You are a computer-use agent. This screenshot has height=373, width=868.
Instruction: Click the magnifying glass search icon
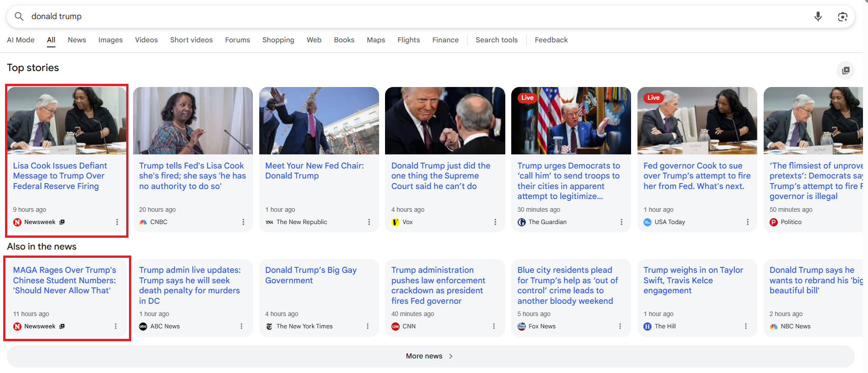19,16
